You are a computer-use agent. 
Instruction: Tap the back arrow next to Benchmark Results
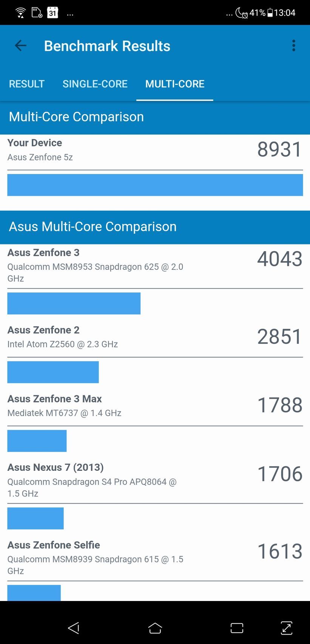20,46
